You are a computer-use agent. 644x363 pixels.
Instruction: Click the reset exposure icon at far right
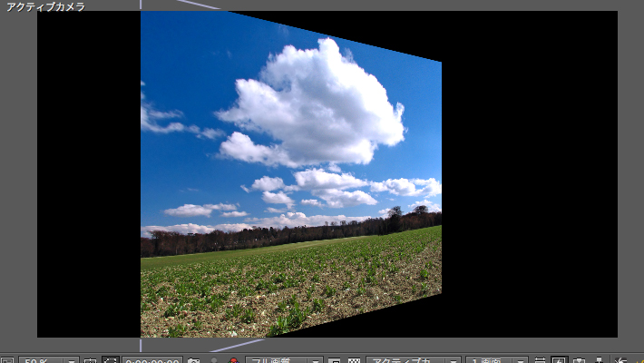pos(622,360)
